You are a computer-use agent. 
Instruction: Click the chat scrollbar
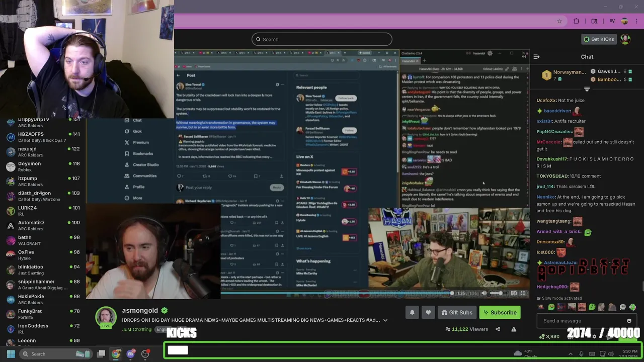(x=642, y=287)
